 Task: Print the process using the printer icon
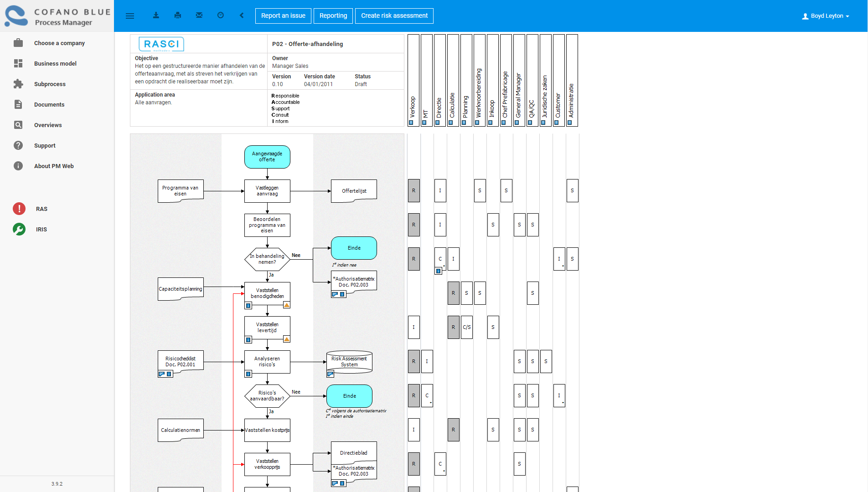pyautogui.click(x=178, y=15)
